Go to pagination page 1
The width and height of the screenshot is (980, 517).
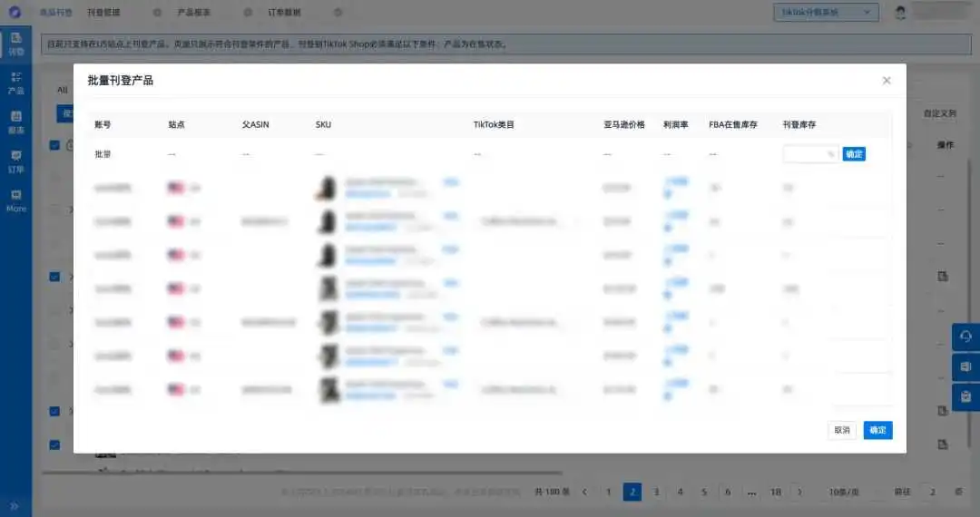point(608,492)
